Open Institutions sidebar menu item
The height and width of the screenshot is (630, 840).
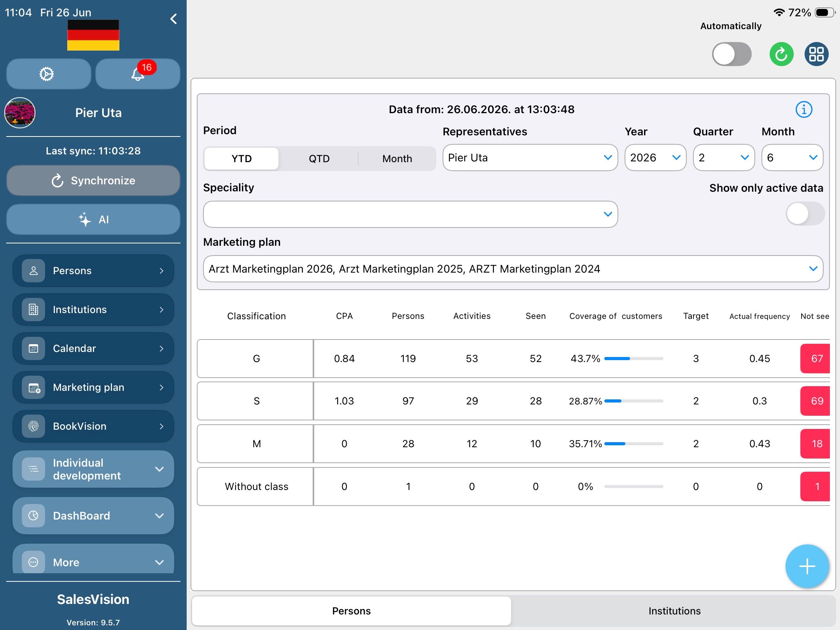(x=93, y=310)
